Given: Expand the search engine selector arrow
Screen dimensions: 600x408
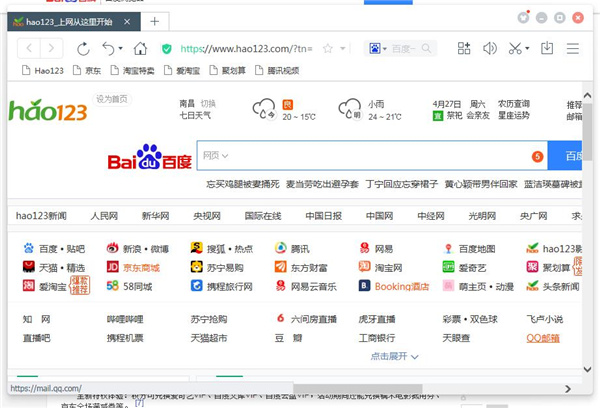Looking at the screenshot, I should tap(385, 49).
